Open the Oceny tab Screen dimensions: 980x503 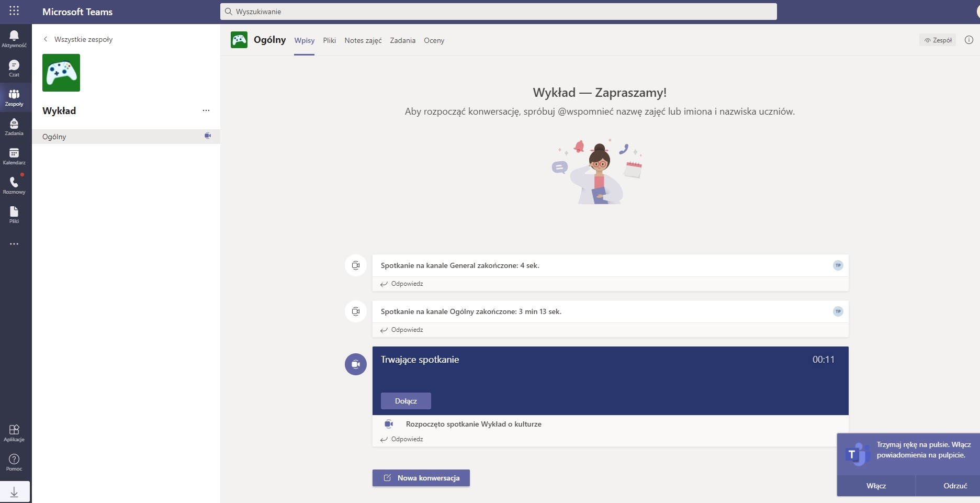coord(434,40)
